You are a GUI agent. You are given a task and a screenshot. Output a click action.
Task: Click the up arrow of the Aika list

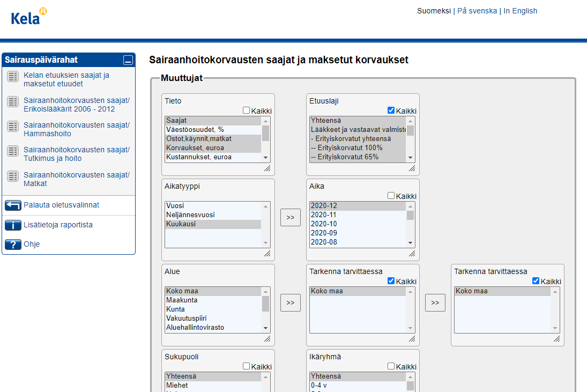pos(411,206)
